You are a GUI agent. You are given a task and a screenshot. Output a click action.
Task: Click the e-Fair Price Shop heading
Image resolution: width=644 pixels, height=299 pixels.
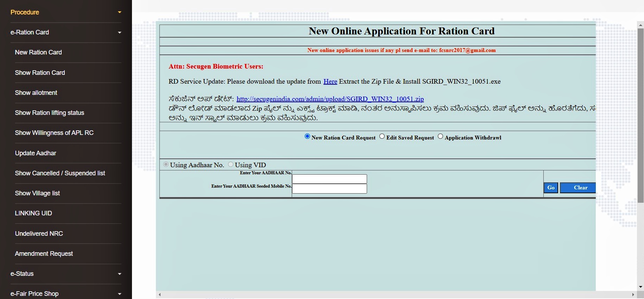(34, 294)
